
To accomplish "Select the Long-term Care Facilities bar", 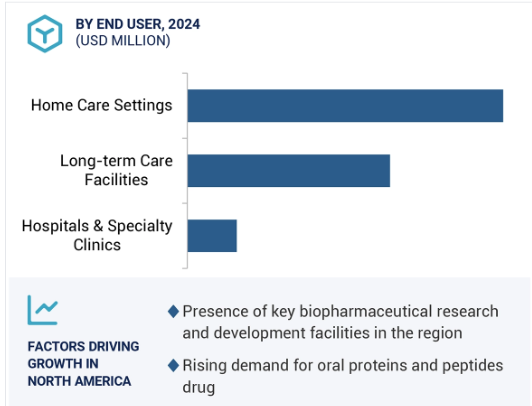I will point(289,171).
